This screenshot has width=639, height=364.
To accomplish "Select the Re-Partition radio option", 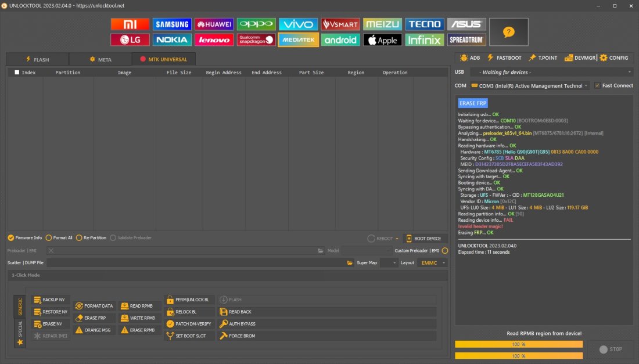I will pos(79,238).
